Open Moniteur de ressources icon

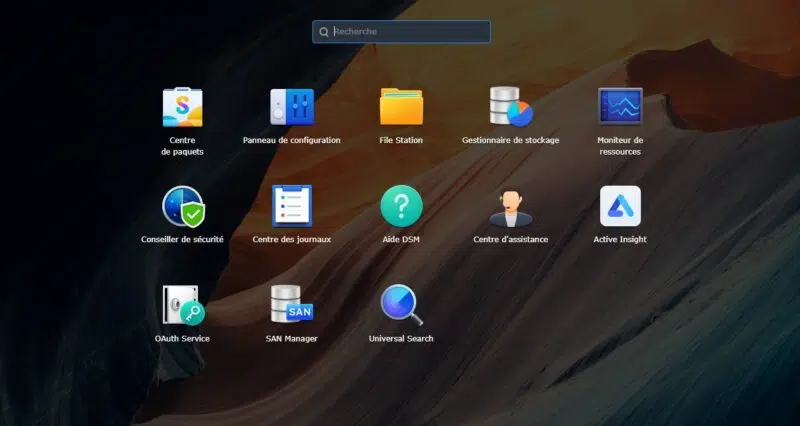click(620, 107)
